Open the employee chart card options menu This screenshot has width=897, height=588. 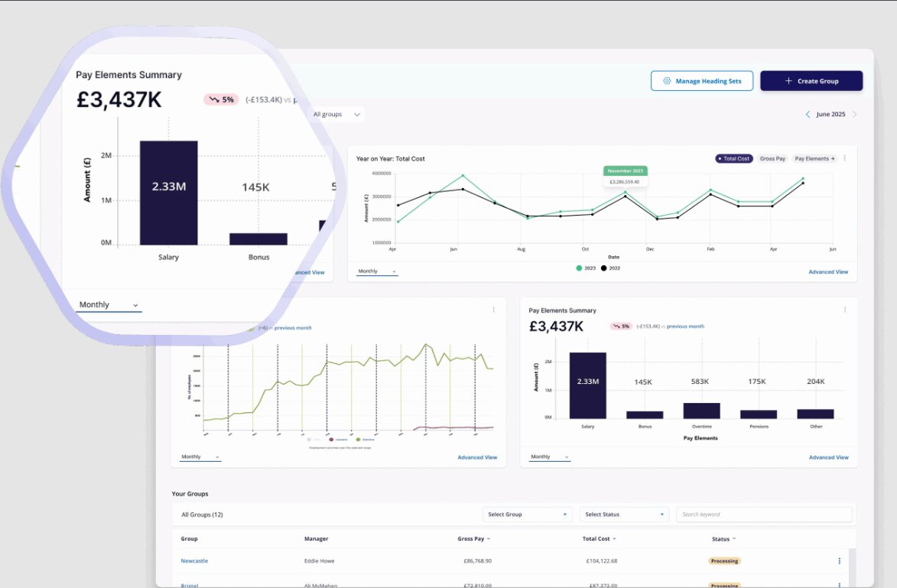[493, 310]
